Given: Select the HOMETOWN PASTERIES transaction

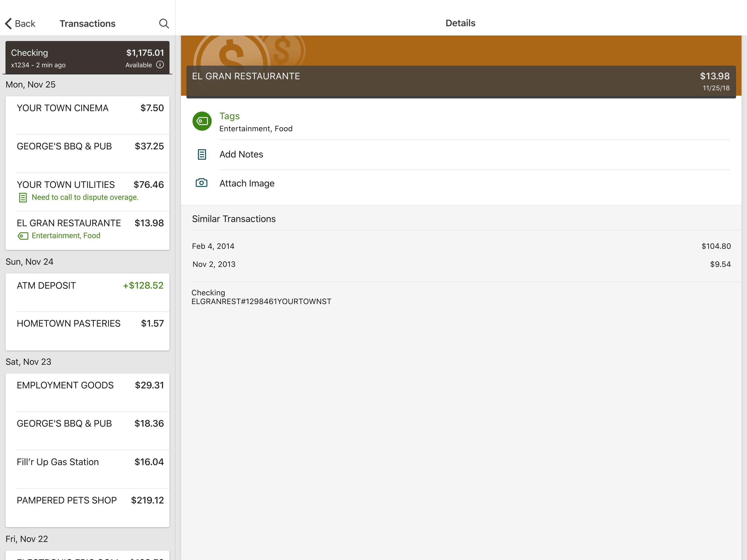Looking at the screenshot, I should point(87,331).
